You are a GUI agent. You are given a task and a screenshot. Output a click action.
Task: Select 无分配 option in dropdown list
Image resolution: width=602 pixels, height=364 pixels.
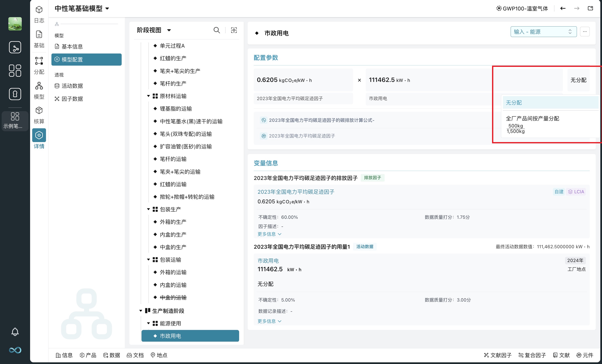point(514,103)
